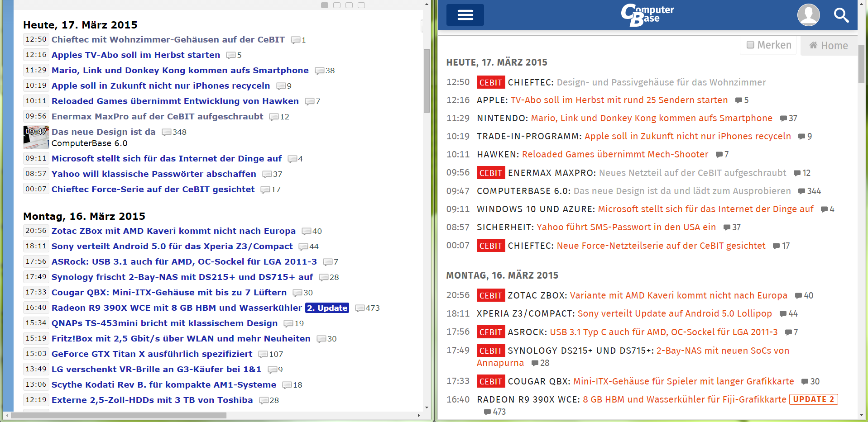
Task: Select the second slide indicator dot
Action: click(x=337, y=5)
